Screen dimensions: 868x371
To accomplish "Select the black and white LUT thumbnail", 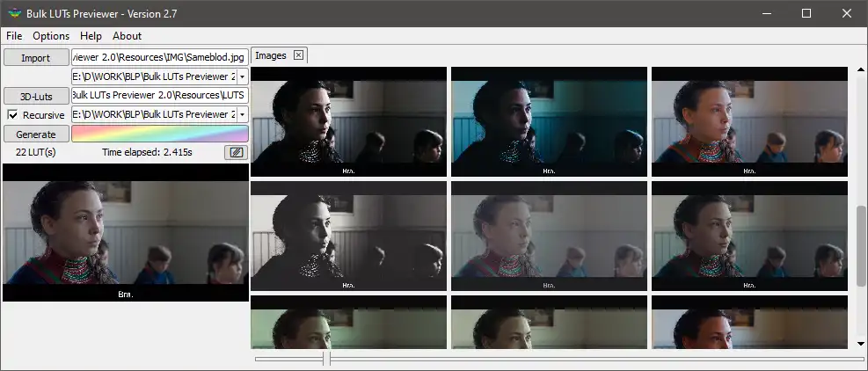I will coord(349,236).
